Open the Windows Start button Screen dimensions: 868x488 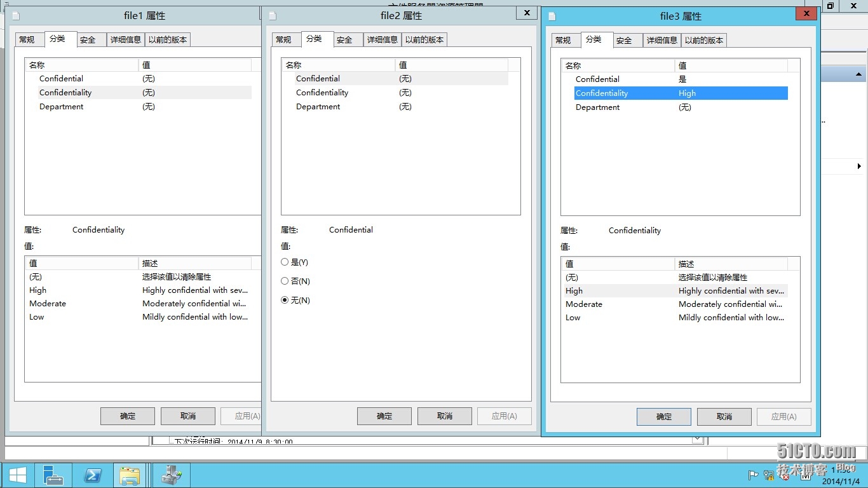17,475
